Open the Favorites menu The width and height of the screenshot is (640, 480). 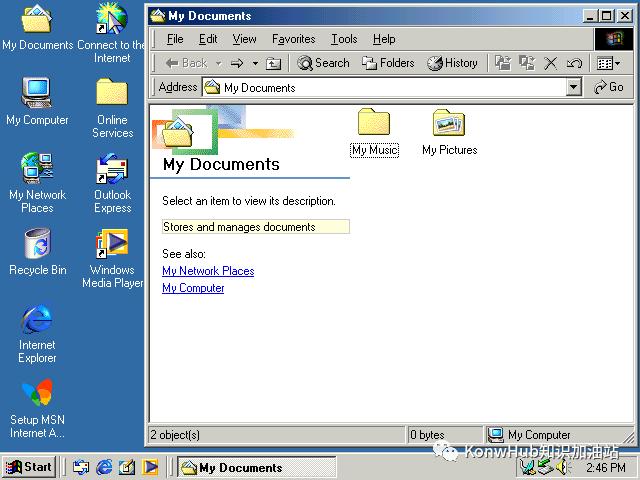tap(293, 39)
